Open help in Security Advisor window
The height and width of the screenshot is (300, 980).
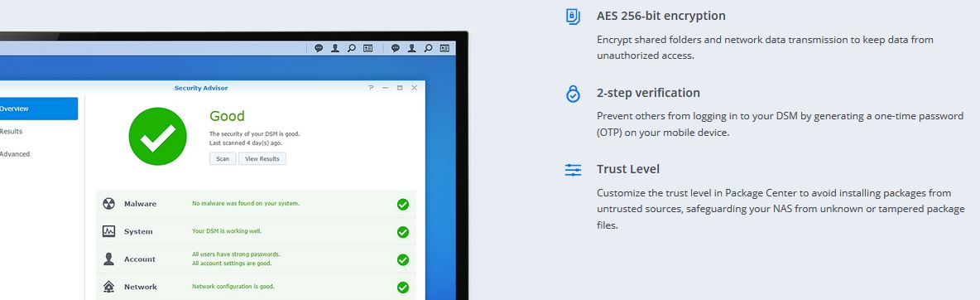(x=371, y=88)
